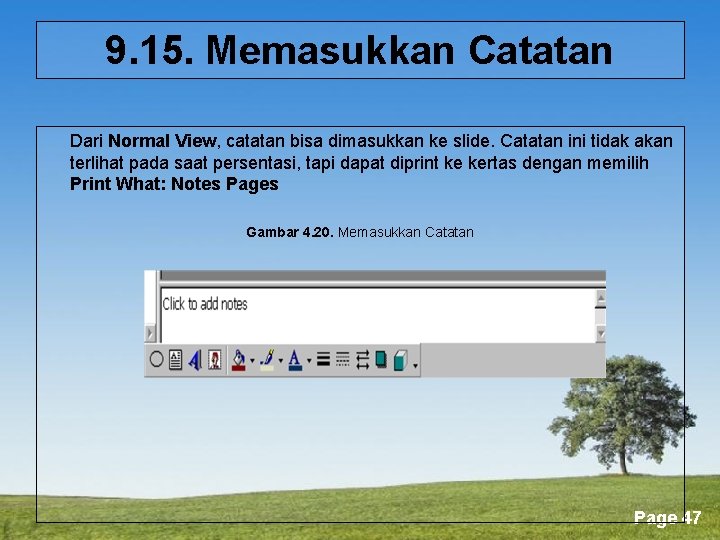Apply Line Color brush tool

tap(267, 360)
